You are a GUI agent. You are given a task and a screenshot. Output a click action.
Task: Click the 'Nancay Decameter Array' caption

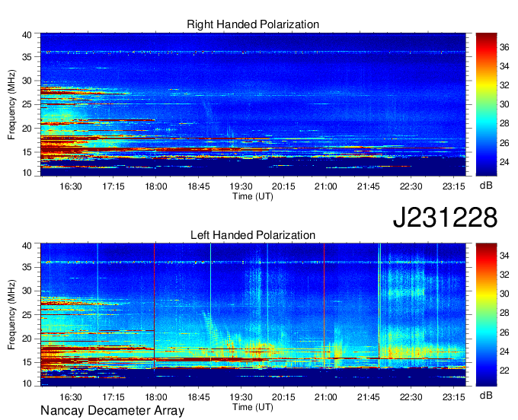pyautogui.click(x=112, y=410)
